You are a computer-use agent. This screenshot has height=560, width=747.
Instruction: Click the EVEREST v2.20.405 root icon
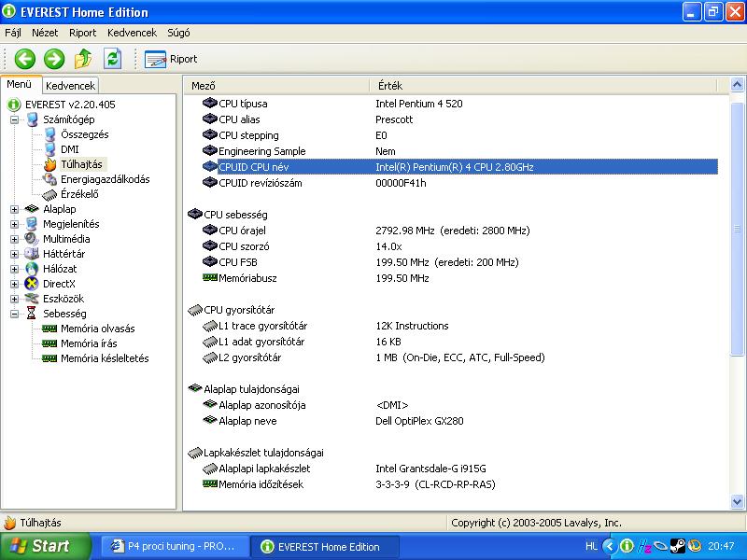[x=14, y=105]
